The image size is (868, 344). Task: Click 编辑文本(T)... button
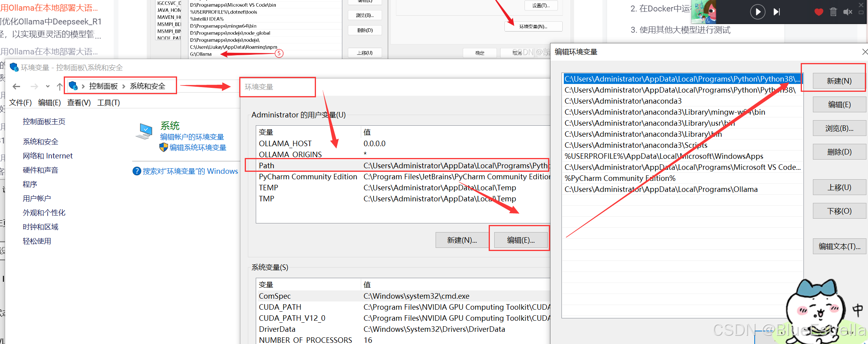(839, 246)
